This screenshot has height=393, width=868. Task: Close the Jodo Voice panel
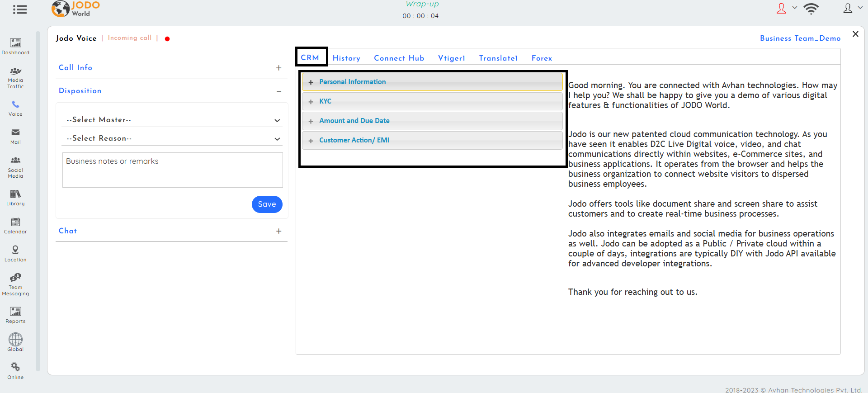[855, 34]
